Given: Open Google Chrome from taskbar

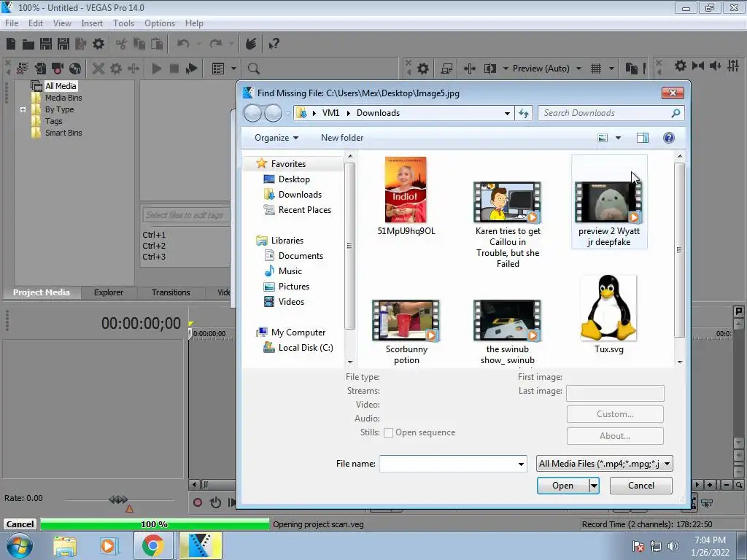Looking at the screenshot, I should pyautogui.click(x=153, y=545).
